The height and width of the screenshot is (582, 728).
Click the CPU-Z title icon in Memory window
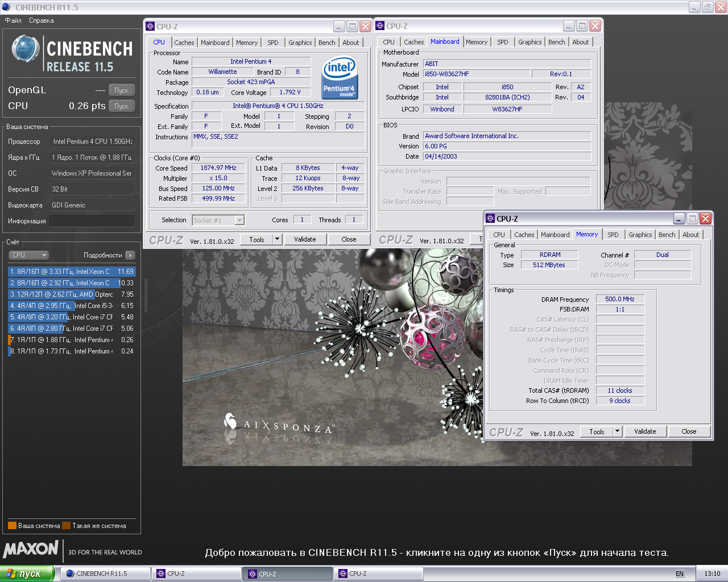point(490,218)
